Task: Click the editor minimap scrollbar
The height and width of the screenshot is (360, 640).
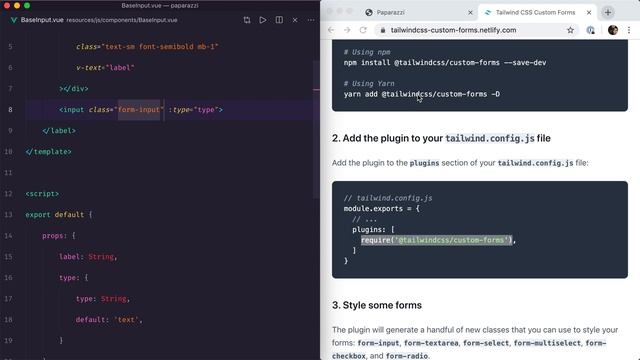Action: tap(316, 131)
